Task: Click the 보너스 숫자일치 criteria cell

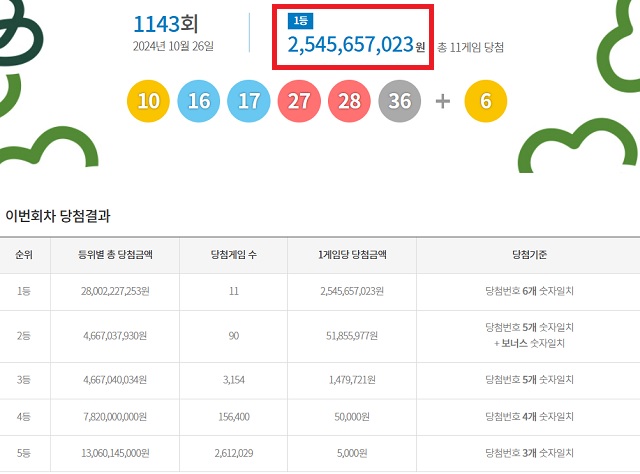Action: click(x=529, y=335)
